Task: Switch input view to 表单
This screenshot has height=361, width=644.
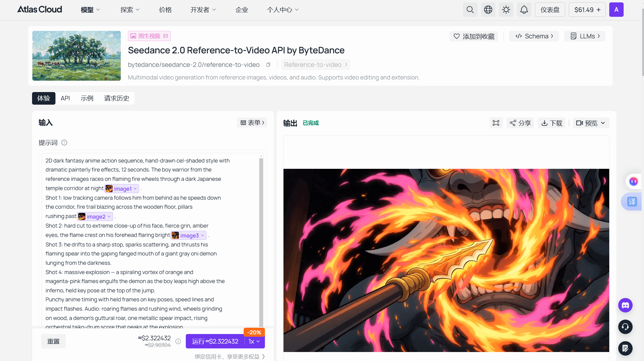Action: (252, 123)
